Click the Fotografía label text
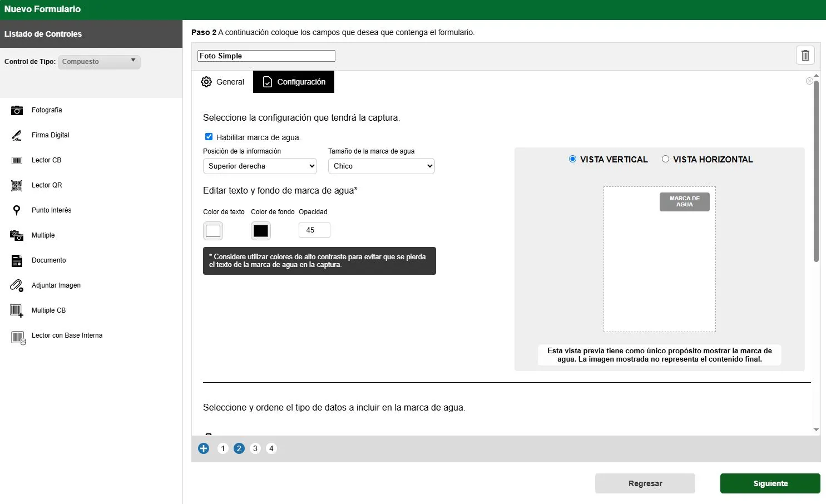The height and width of the screenshot is (504, 826). tap(47, 110)
